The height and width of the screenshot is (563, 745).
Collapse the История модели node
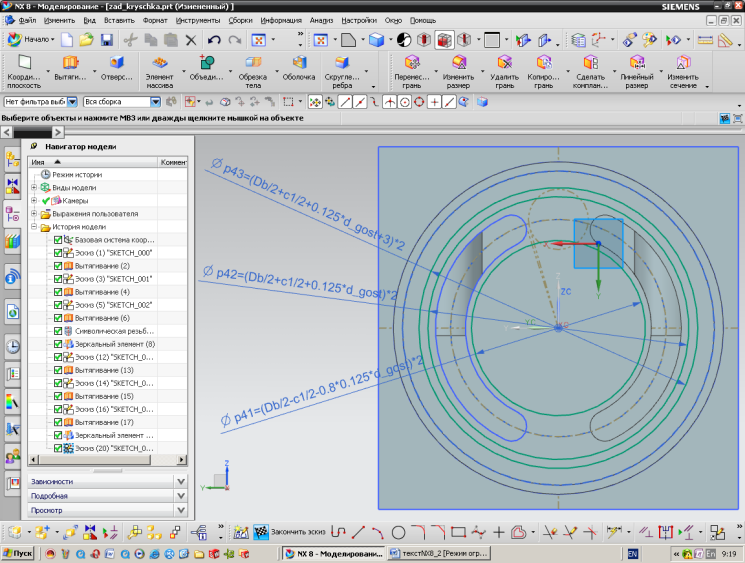pyautogui.click(x=34, y=227)
